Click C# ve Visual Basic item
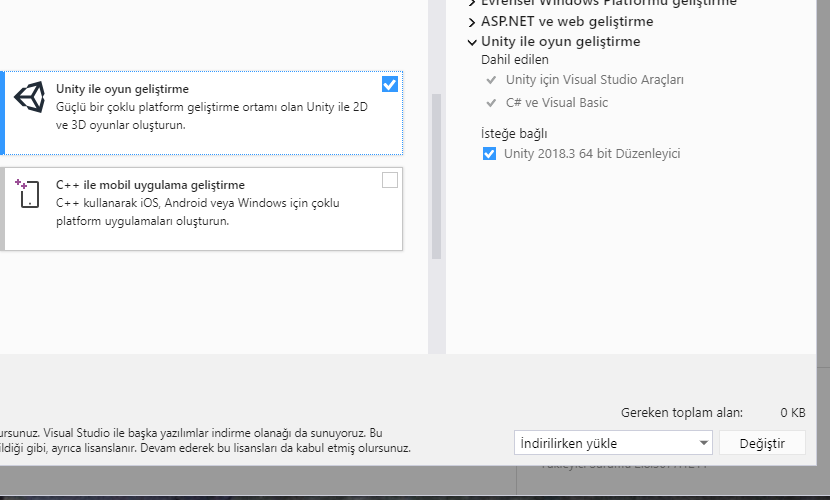This screenshot has width=830, height=500. click(x=557, y=102)
